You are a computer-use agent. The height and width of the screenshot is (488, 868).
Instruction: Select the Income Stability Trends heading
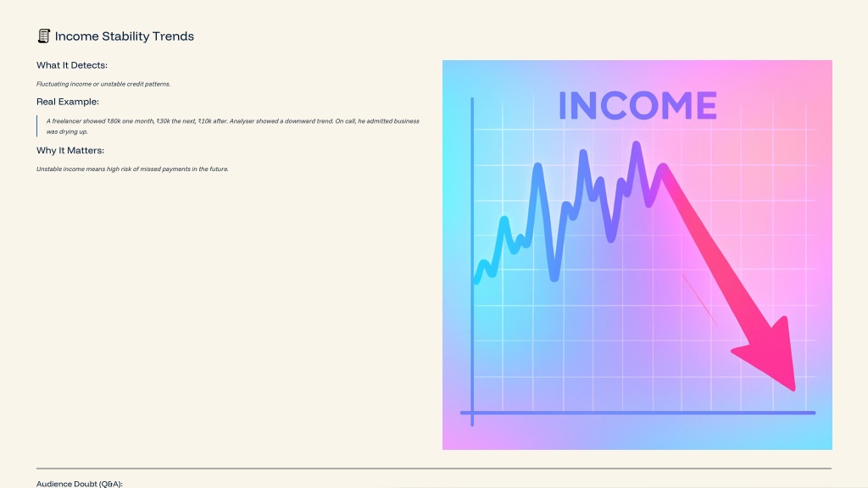124,36
